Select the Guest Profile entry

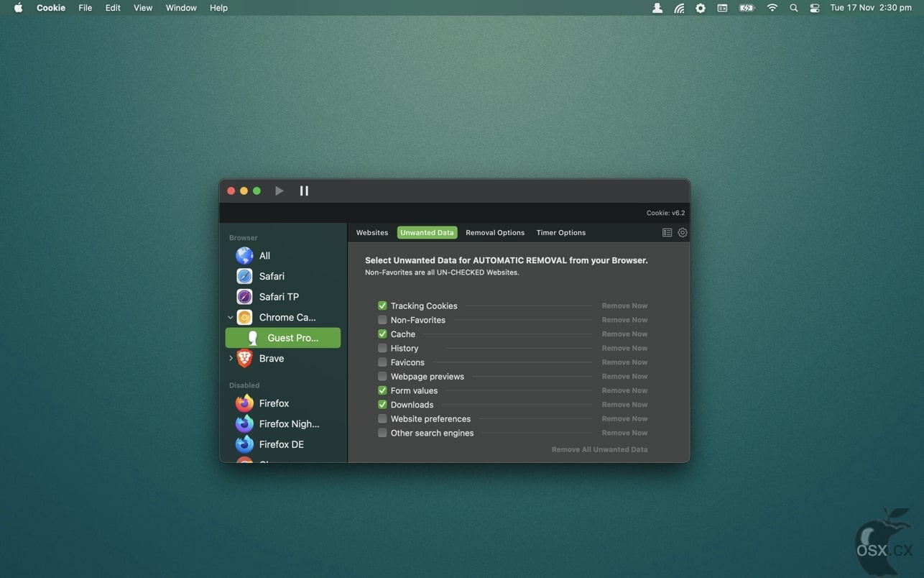[283, 338]
